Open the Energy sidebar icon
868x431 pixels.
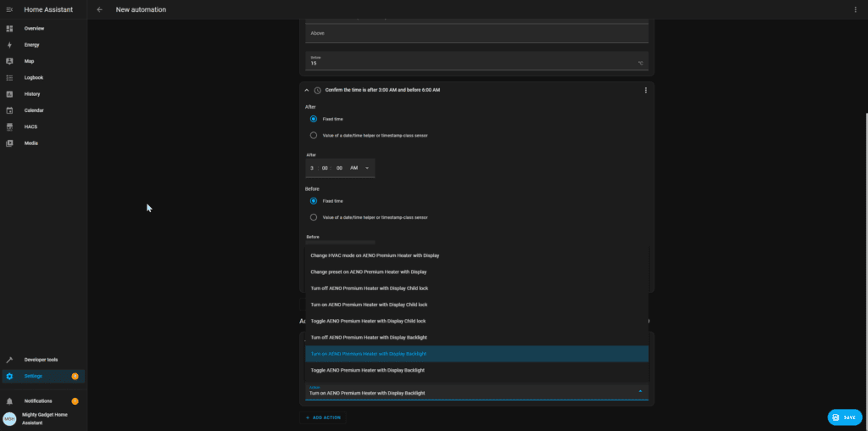pyautogui.click(x=9, y=45)
